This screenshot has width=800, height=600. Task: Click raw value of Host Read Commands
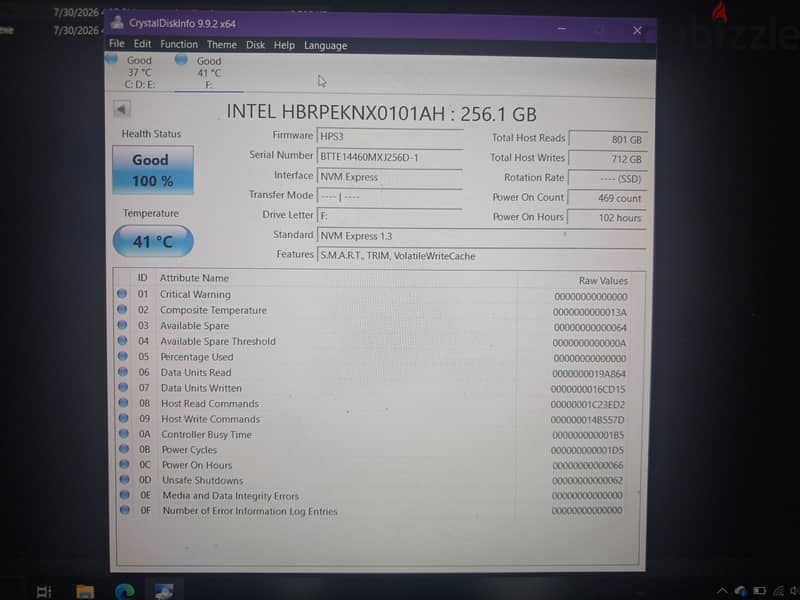point(587,405)
